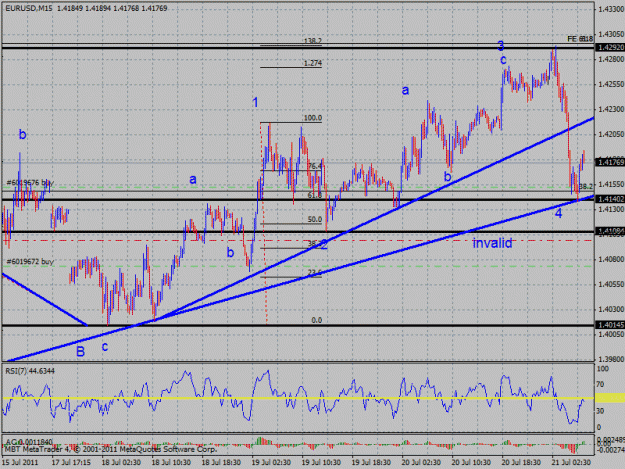Click the '1.274' Fibonacci level label

(312, 63)
